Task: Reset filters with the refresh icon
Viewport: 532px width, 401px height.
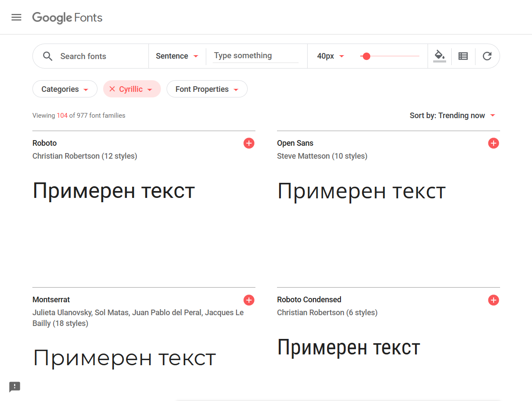Action: tap(487, 56)
